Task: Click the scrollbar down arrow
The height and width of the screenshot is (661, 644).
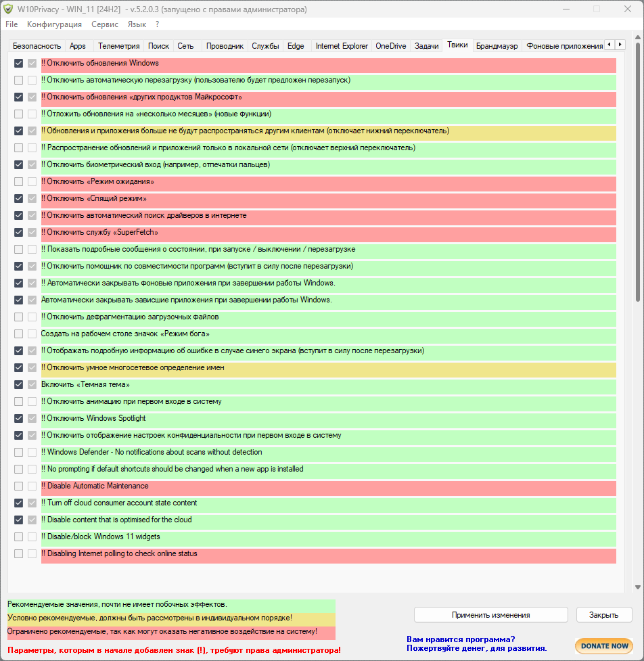Action: [x=638, y=587]
